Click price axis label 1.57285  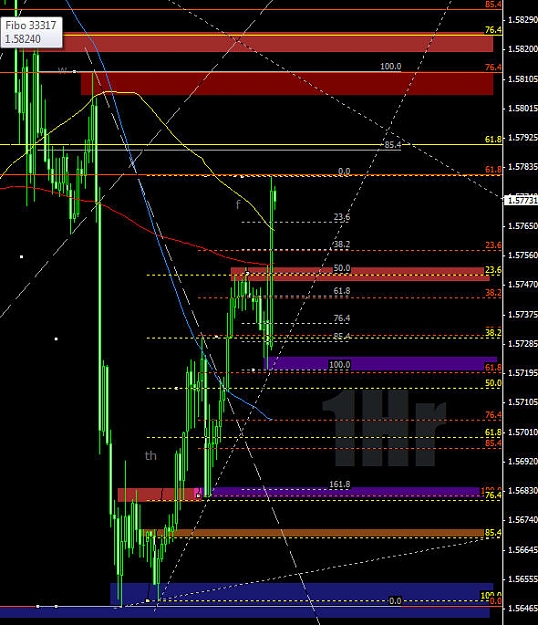click(522, 344)
